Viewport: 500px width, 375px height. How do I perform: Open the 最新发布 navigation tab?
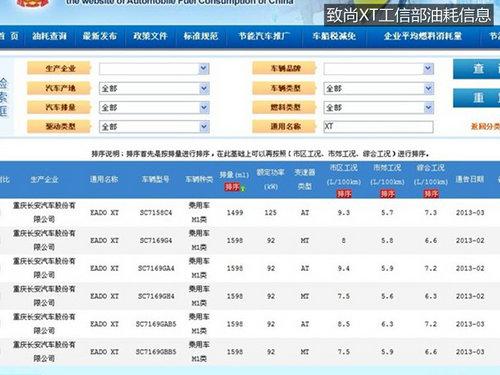click(100, 36)
